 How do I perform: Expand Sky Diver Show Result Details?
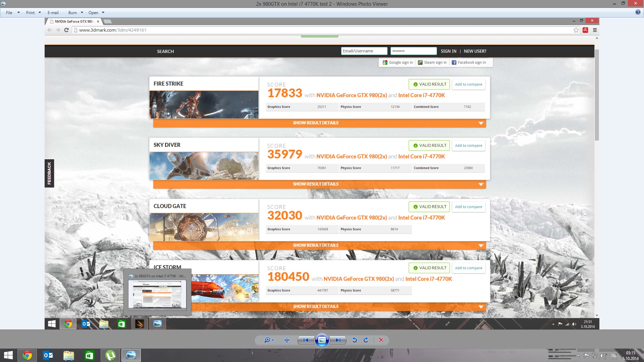tap(315, 184)
